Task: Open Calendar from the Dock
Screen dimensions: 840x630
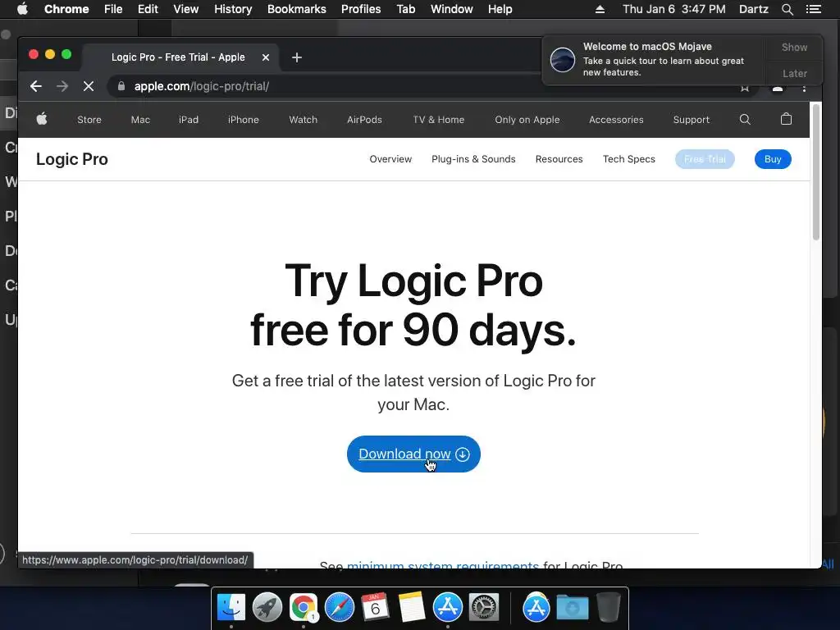Action: click(x=375, y=608)
